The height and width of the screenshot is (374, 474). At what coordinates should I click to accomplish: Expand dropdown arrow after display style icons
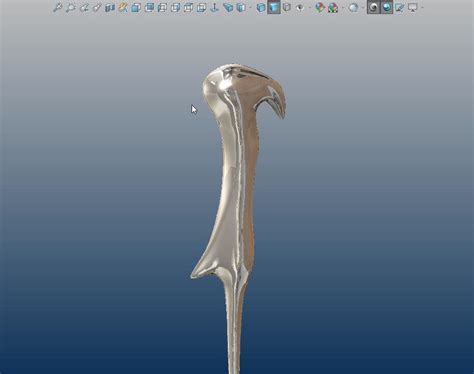click(x=310, y=8)
